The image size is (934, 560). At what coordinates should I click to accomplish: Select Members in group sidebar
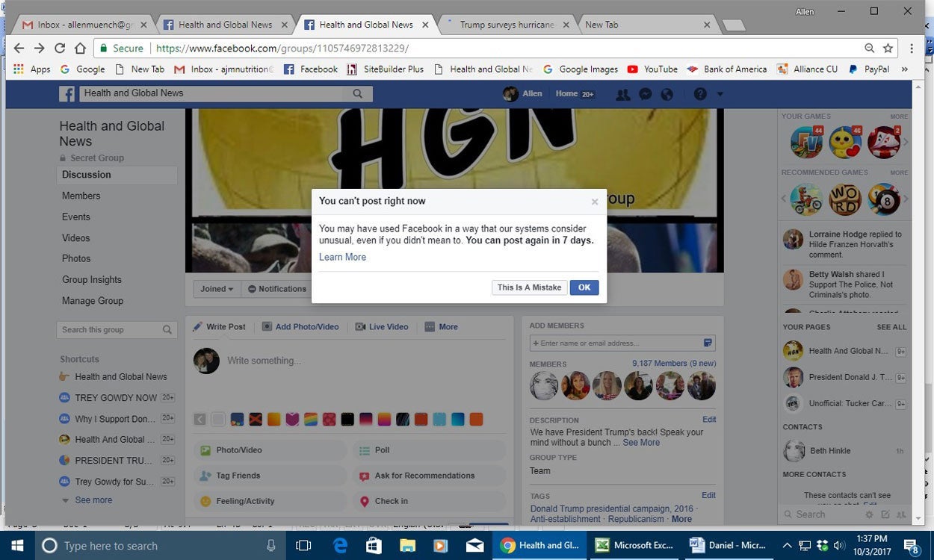[81, 196]
